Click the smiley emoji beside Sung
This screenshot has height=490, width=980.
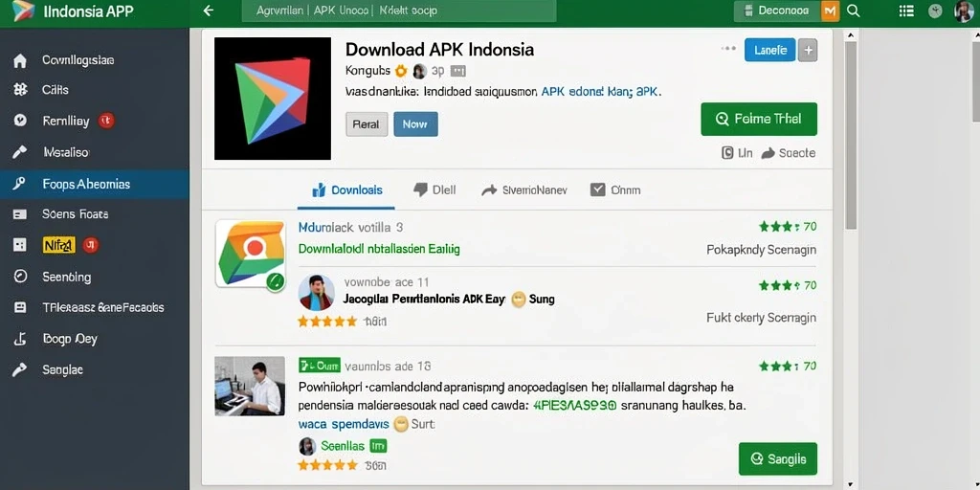click(x=518, y=300)
